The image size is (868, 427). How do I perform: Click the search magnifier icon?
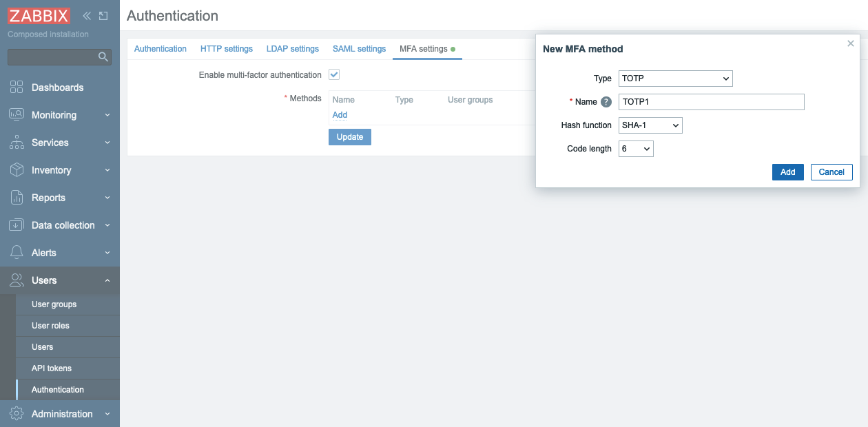pyautogui.click(x=103, y=57)
